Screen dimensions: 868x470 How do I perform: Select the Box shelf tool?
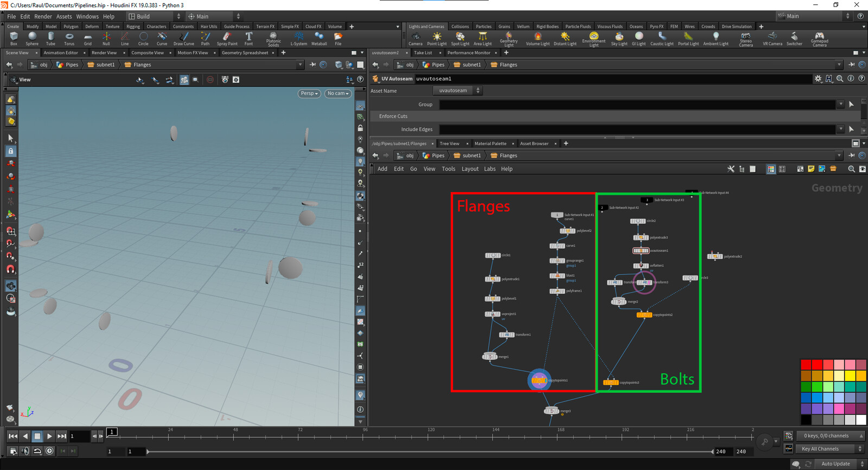click(x=14, y=38)
